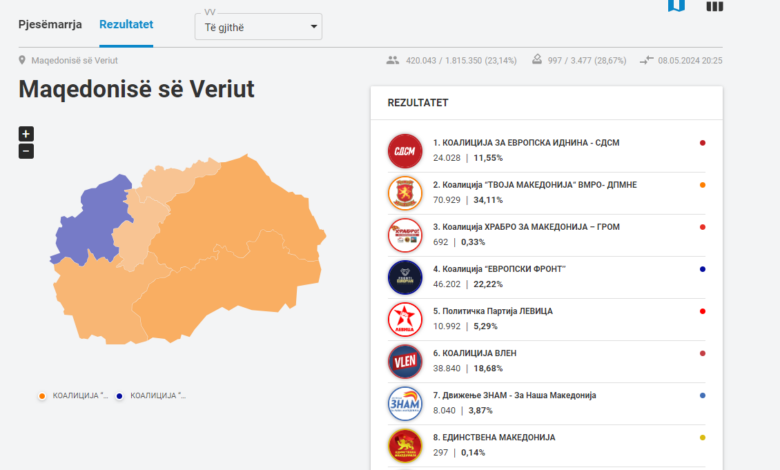The width and height of the screenshot is (780, 470).
Task: Toggle the blue coalition legend item
Action: click(x=151, y=396)
